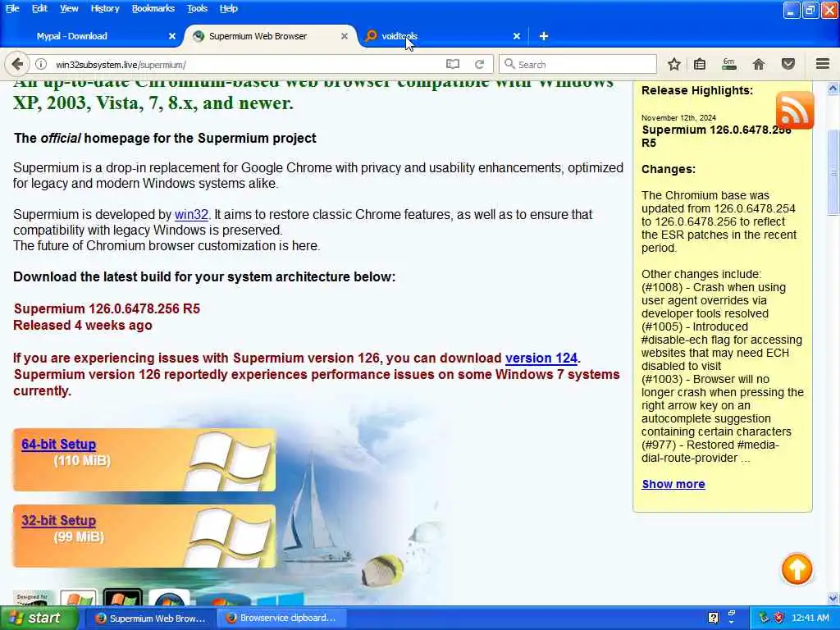Screen dimensions: 840x630
Task: Select the Supermium Web Browser tab
Action: (x=270, y=36)
